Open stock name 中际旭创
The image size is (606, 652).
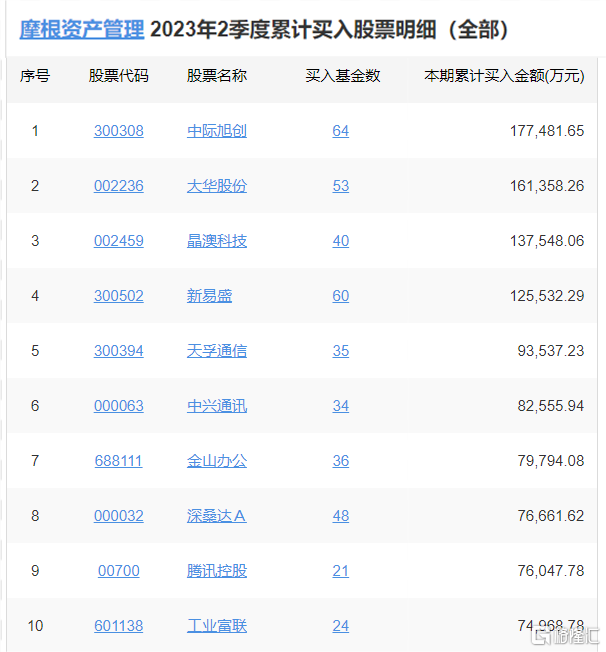[217, 131]
